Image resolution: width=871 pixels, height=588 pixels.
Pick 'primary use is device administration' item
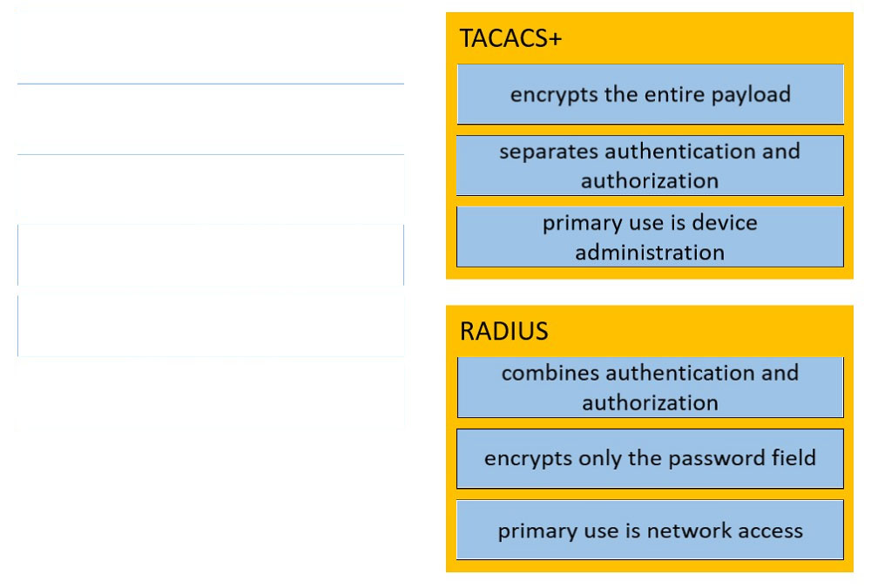pyautogui.click(x=650, y=237)
